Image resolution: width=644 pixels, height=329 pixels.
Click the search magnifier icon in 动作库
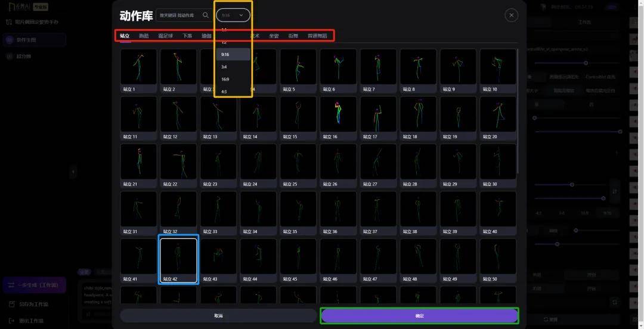(206, 15)
